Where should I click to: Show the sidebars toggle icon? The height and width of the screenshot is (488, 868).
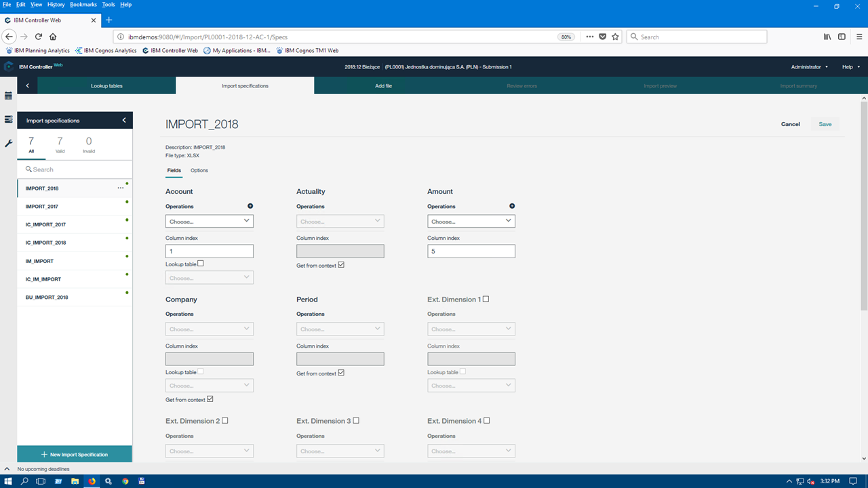point(842,37)
